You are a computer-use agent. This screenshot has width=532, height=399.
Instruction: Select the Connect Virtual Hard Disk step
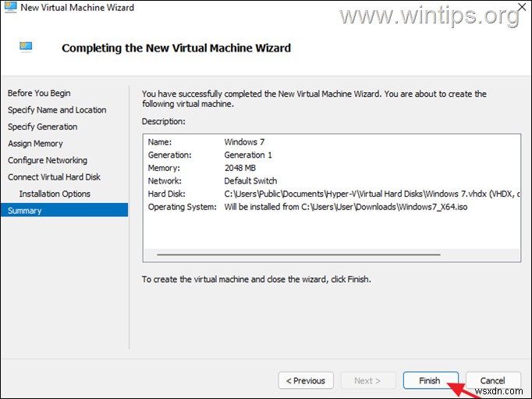point(54,177)
